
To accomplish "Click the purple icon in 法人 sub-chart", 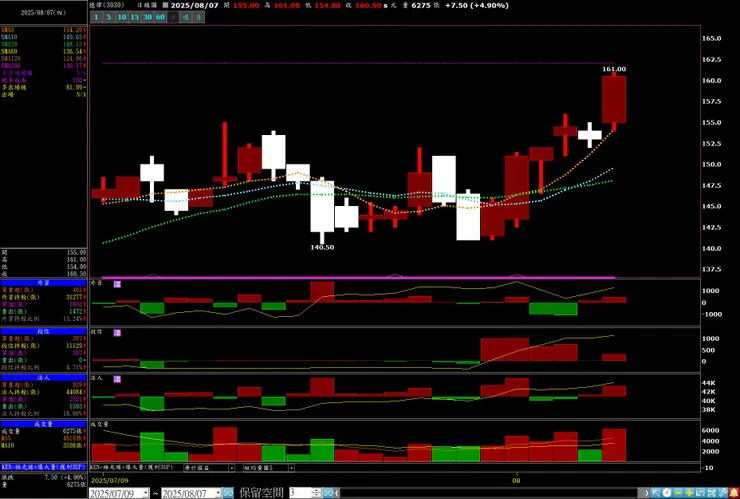I will pyautogui.click(x=117, y=379).
